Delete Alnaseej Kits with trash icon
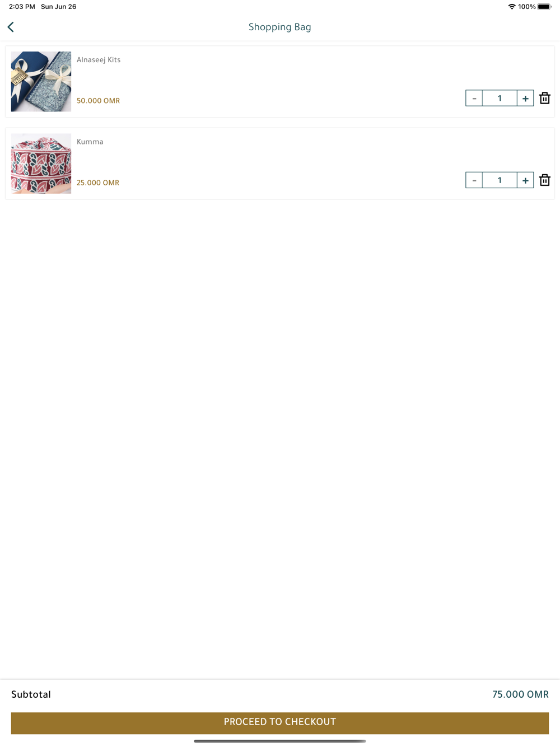This screenshot has height=747, width=560. [544, 98]
